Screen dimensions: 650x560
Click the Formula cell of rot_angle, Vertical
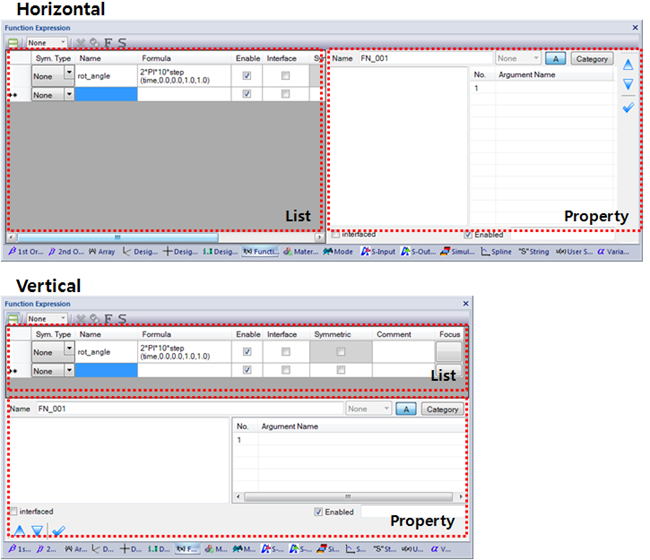tap(184, 352)
